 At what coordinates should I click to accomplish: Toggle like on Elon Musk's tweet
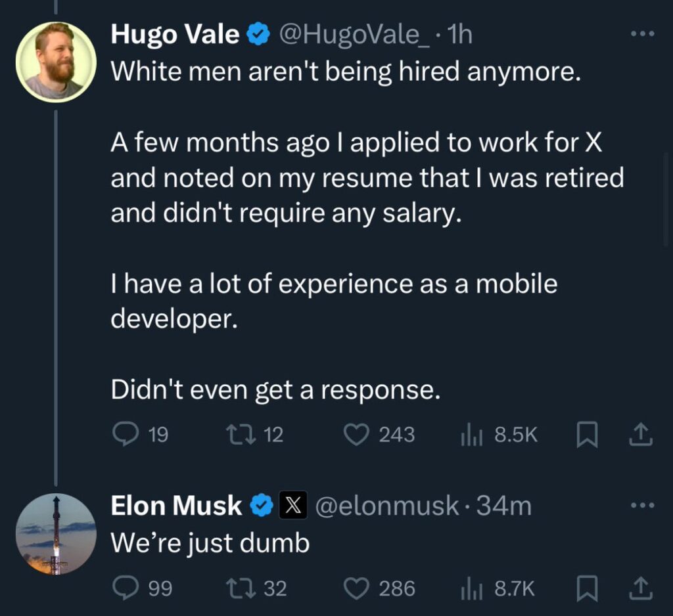pos(358,588)
